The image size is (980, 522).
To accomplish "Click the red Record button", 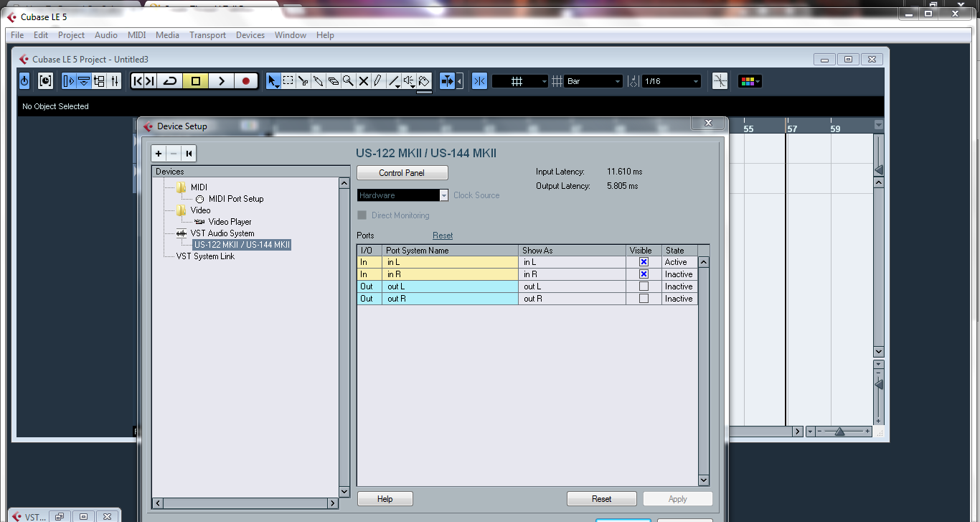I will pyautogui.click(x=246, y=81).
